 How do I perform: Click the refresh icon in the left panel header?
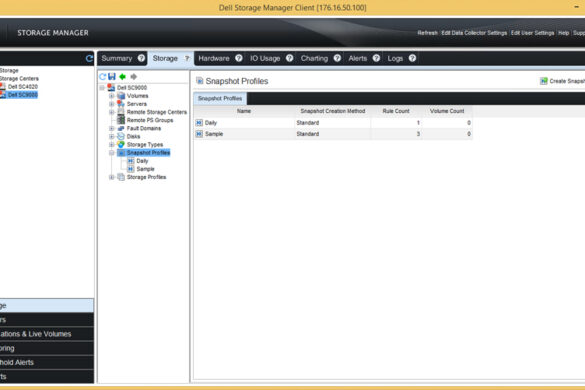click(x=89, y=58)
